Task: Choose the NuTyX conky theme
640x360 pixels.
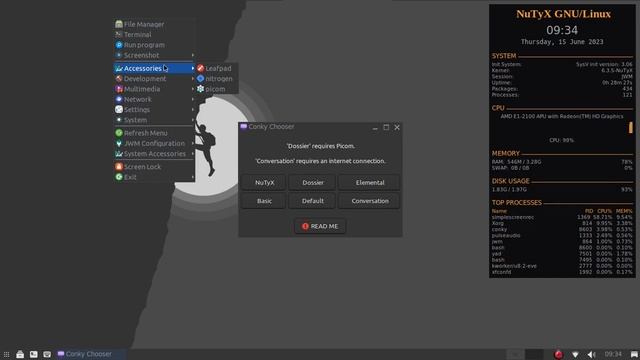Action: [x=264, y=182]
